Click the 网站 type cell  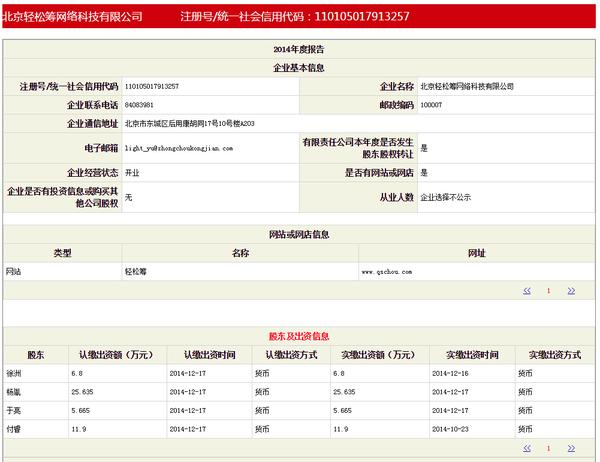click(x=13, y=272)
